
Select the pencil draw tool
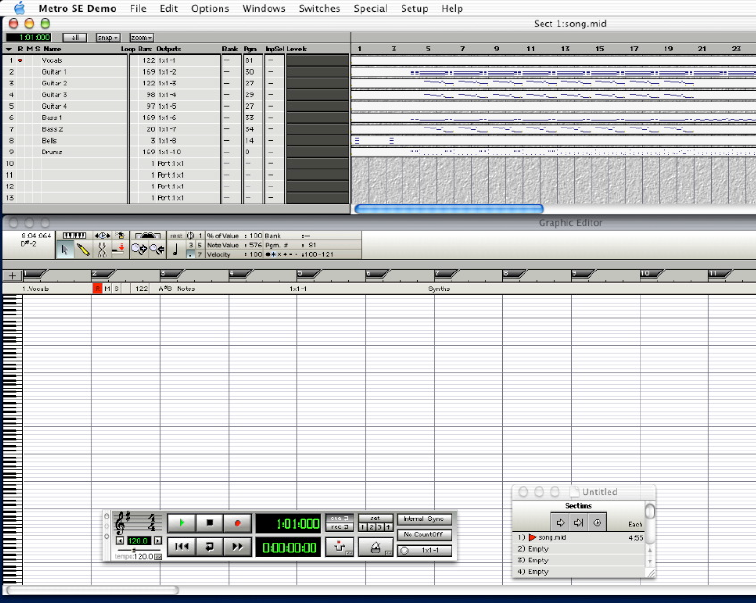[83, 250]
